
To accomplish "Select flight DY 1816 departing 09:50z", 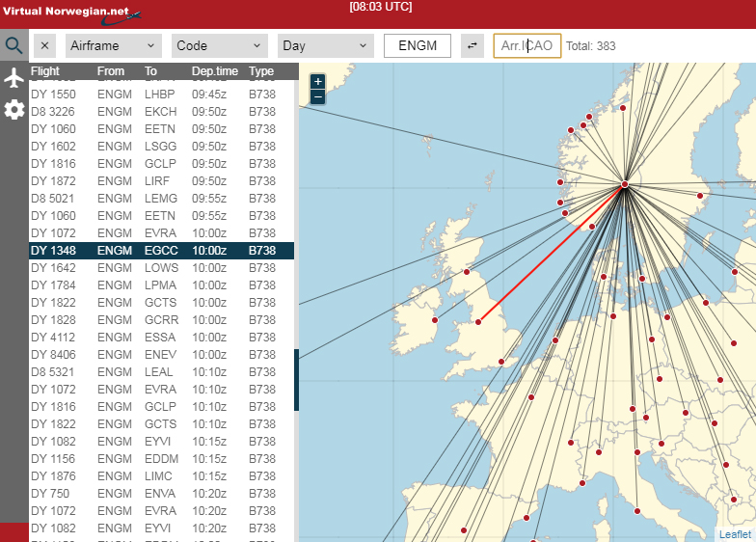I will coord(162,164).
